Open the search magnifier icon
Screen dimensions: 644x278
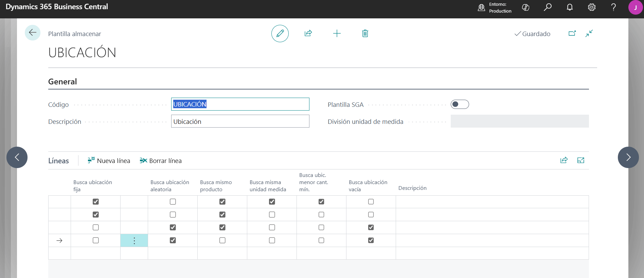click(x=548, y=7)
